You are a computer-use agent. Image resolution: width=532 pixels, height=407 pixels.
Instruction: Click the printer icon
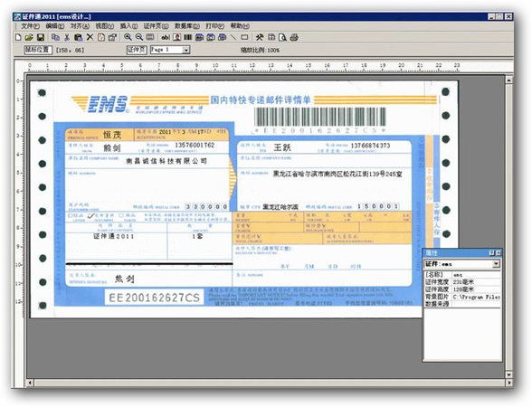(x=294, y=37)
